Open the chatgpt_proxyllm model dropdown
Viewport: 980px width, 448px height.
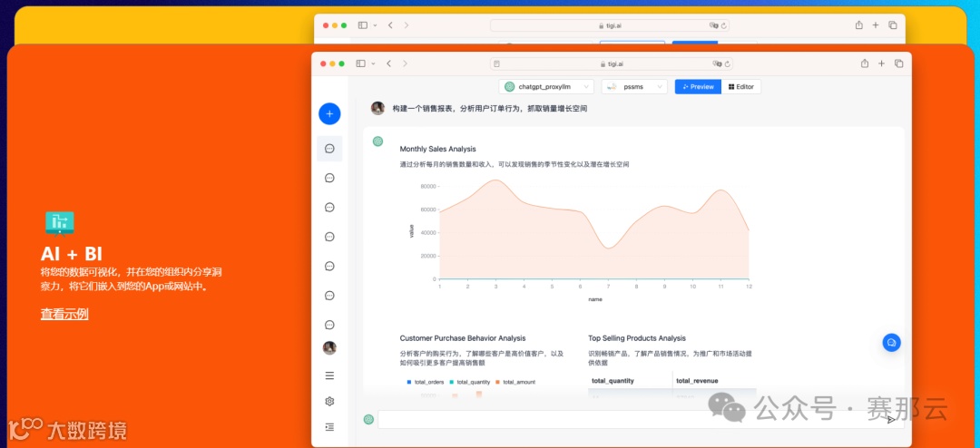point(546,87)
